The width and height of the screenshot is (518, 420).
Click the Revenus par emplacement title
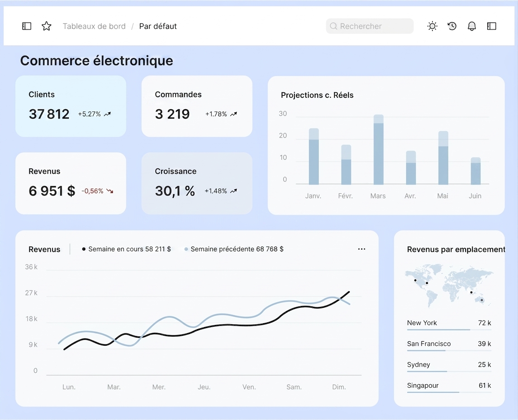tap(456, 249)
